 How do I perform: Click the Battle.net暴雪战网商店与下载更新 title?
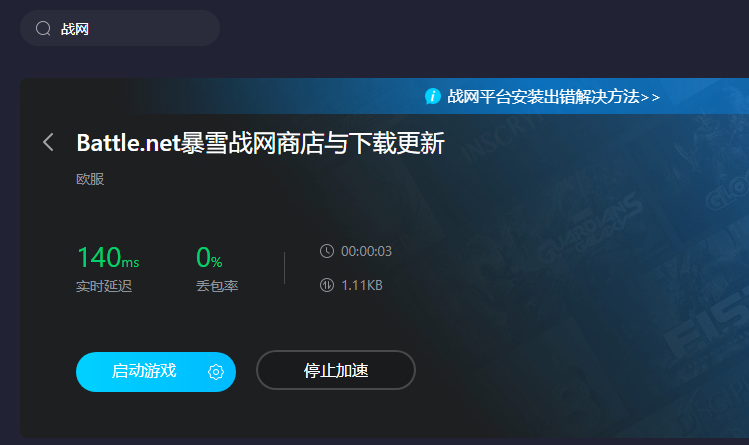(x=260, y=143)
